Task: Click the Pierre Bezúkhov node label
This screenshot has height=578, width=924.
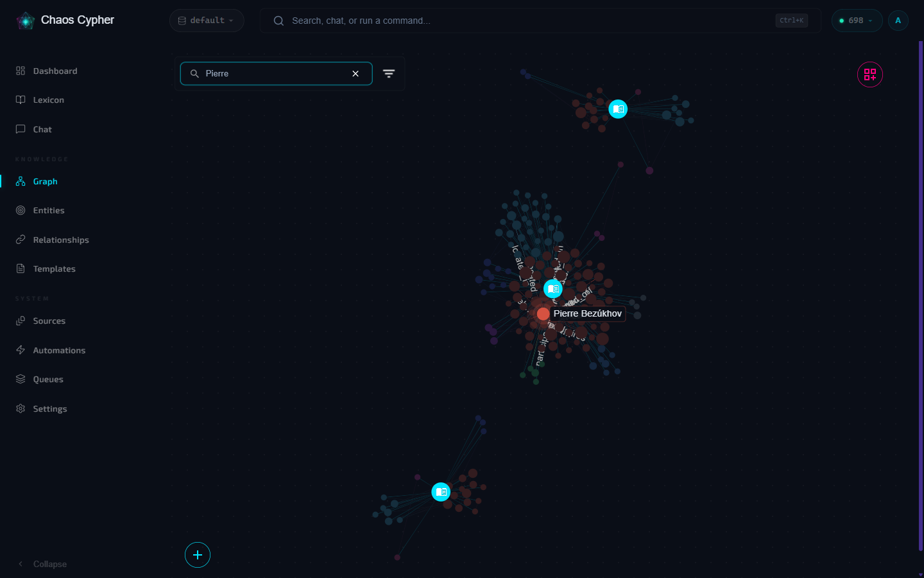Action: (x=588, y=313)
